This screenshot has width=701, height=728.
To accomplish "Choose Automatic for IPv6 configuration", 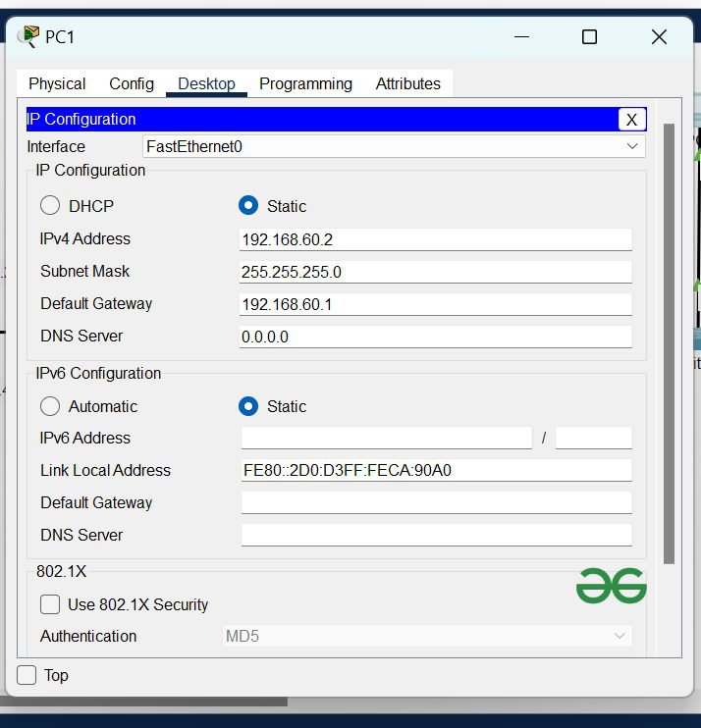I will click(50, 406).
